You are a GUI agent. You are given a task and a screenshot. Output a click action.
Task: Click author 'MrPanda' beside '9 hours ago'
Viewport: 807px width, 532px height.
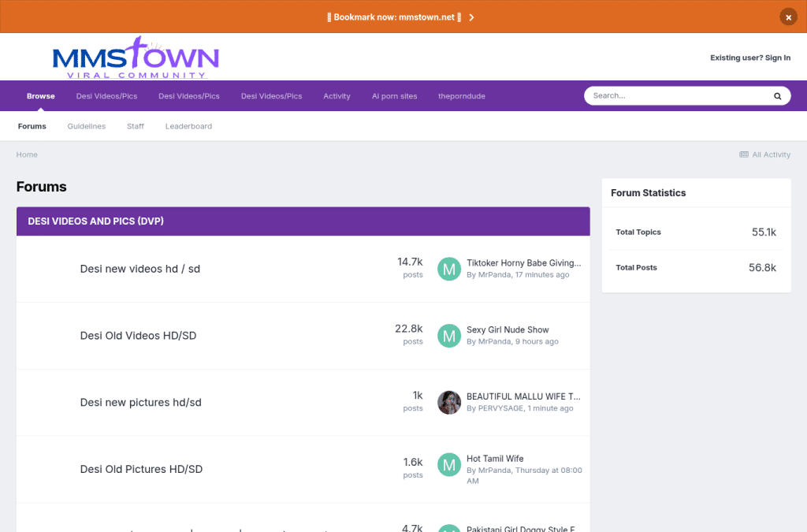495,341
